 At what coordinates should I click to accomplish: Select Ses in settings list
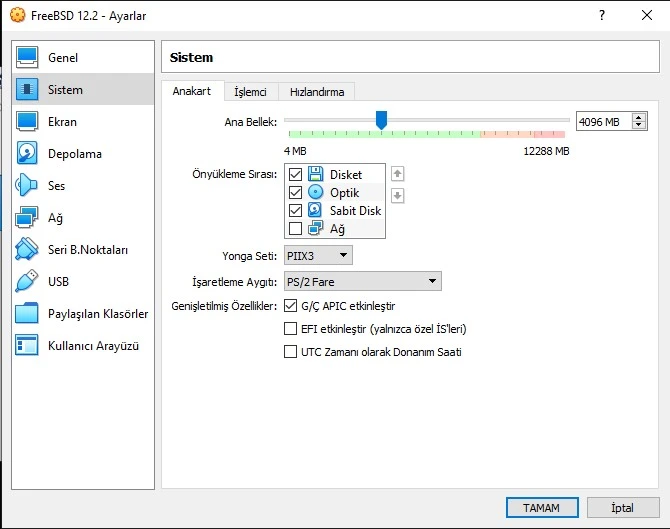(x=83, y=185)
